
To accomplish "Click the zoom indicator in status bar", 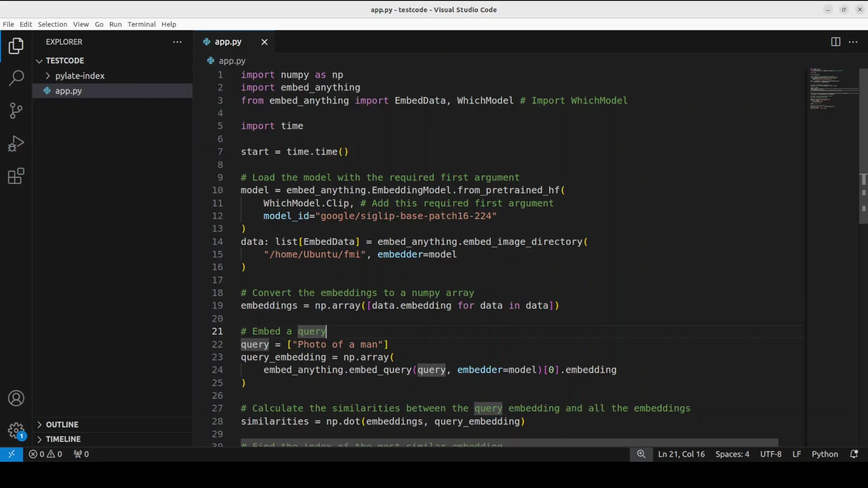I will point(641,454).
